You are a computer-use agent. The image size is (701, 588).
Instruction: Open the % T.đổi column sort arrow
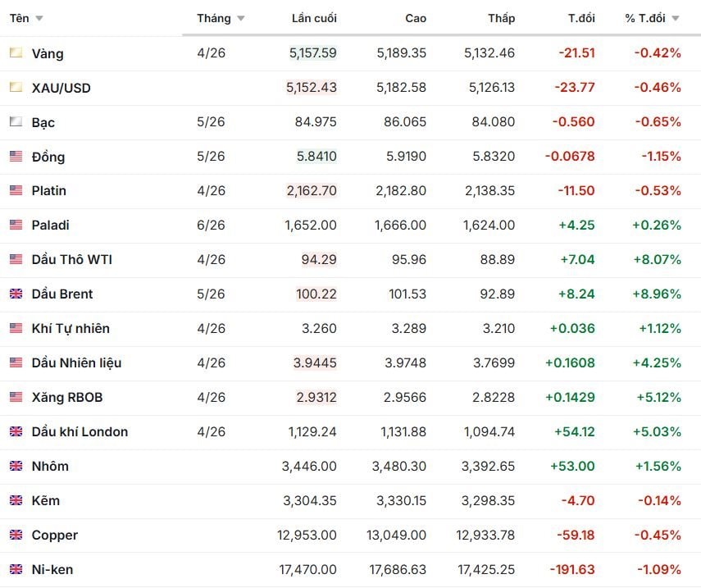[x=675, y=18]
